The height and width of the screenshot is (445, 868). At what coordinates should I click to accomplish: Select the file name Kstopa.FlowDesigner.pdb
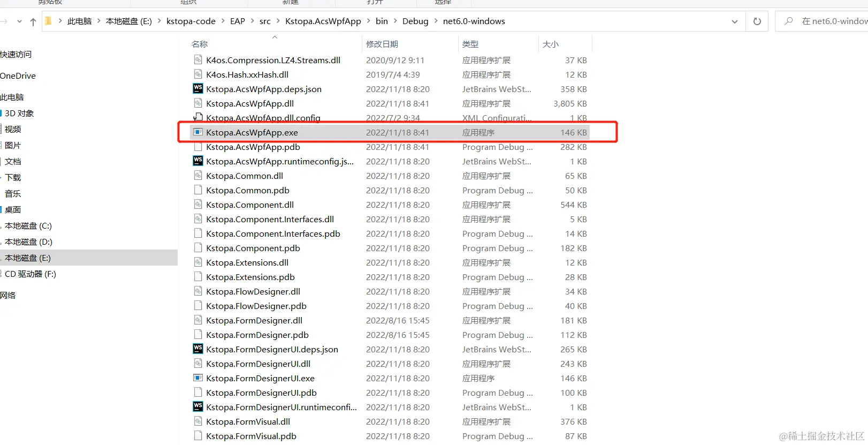click(x=256, y=306)
